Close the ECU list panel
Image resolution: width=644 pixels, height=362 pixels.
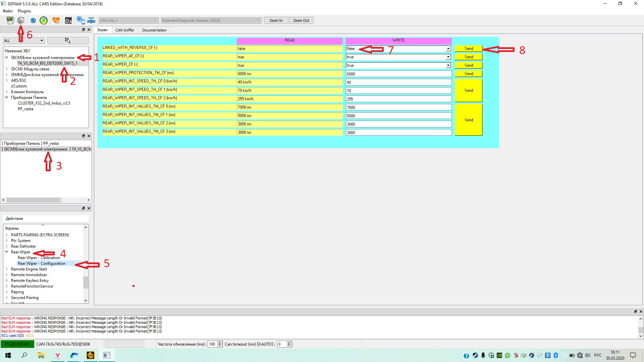pyautogui.click(x=89, y=30)
